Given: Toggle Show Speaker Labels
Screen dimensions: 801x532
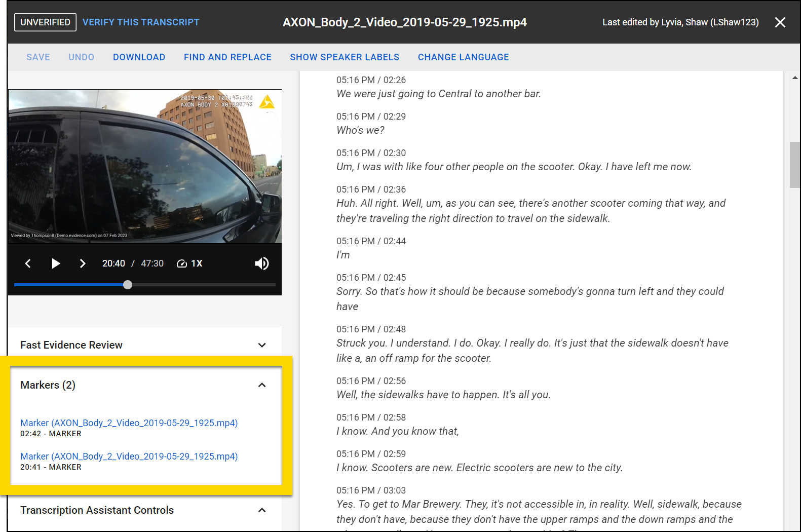Looking at the screenshot, I should pyautogui.click(x=345, y=57).
